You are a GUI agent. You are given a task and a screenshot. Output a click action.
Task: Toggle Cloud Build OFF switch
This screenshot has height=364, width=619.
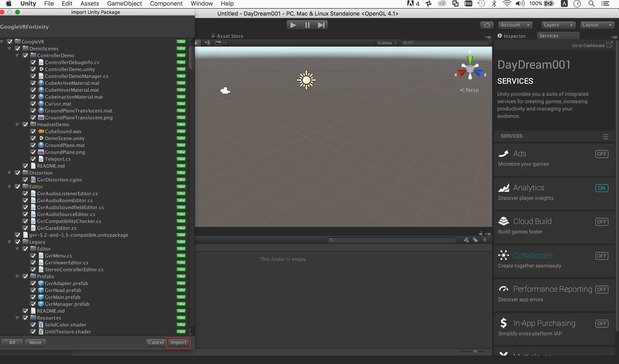pyautogui.click(x=601, y=222)
